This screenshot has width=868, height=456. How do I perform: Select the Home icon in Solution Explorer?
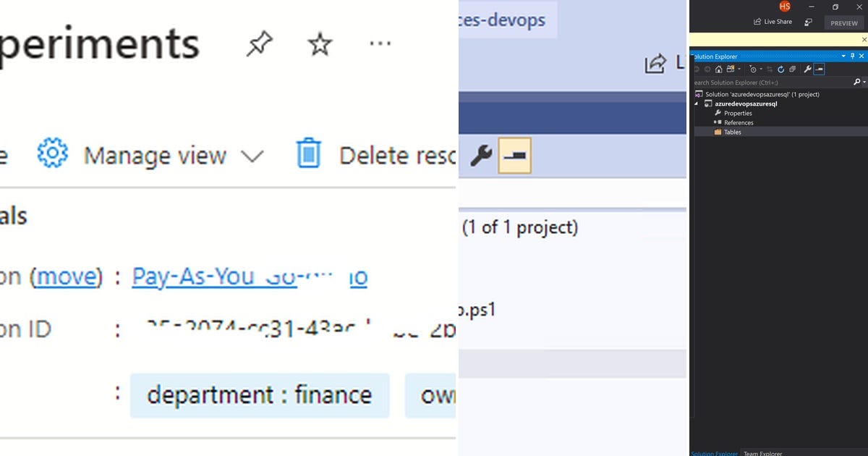tap(719, 69)
